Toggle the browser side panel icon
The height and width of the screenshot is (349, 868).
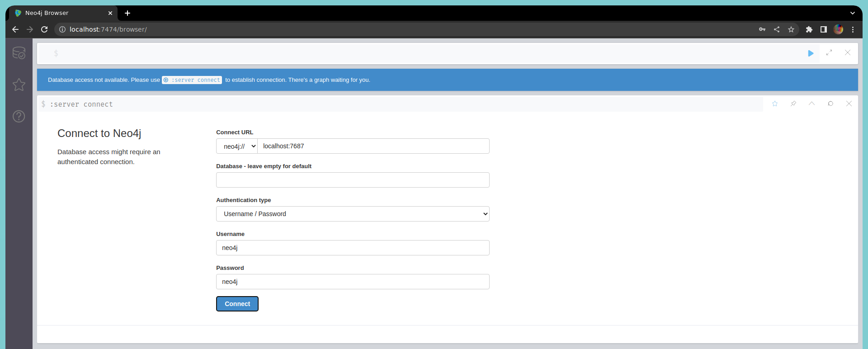(x=824, y=29)
